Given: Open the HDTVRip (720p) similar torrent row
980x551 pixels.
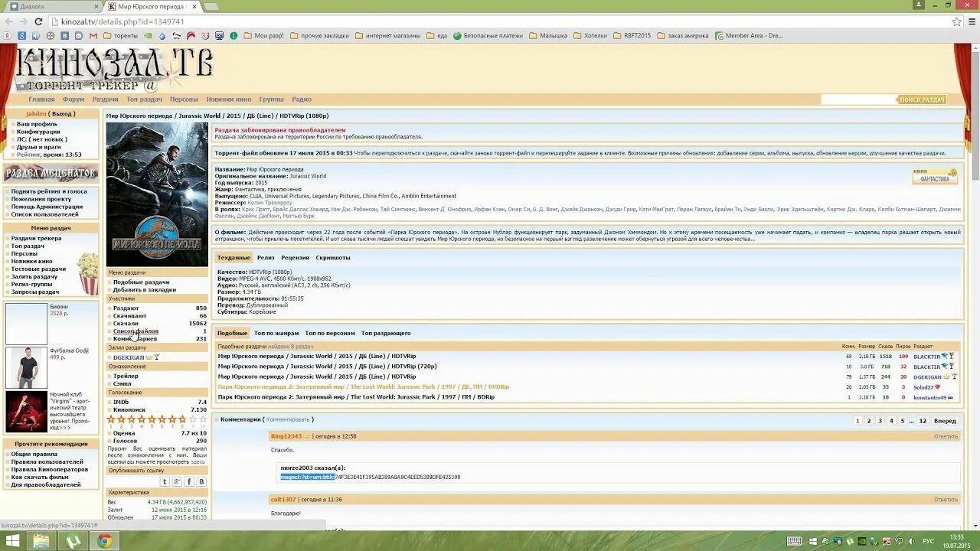Looking at the screenshot, I should click(327, 367).
